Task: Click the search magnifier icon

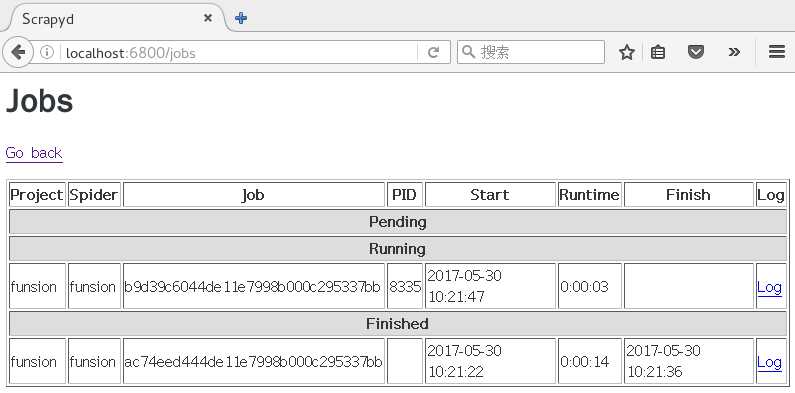Action: click(469, 52)
